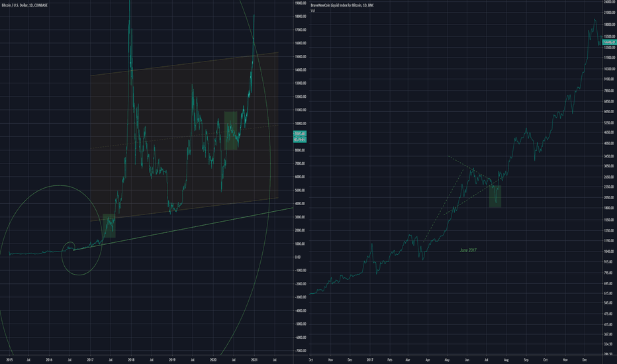Screen dimensions: 617x364
Task: Click the 415.00 label on right price axis
Action: click(608, 325)
